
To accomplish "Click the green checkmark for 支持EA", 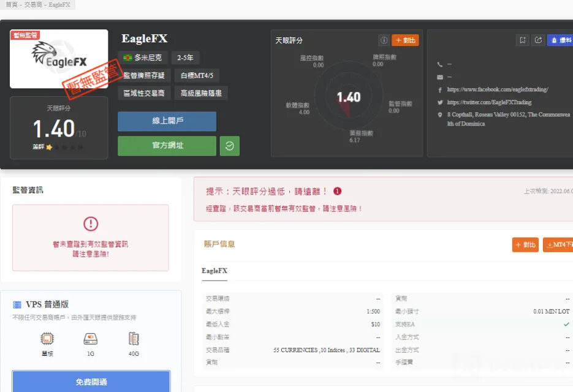I will pyautogui.click(x=566, y=324).
